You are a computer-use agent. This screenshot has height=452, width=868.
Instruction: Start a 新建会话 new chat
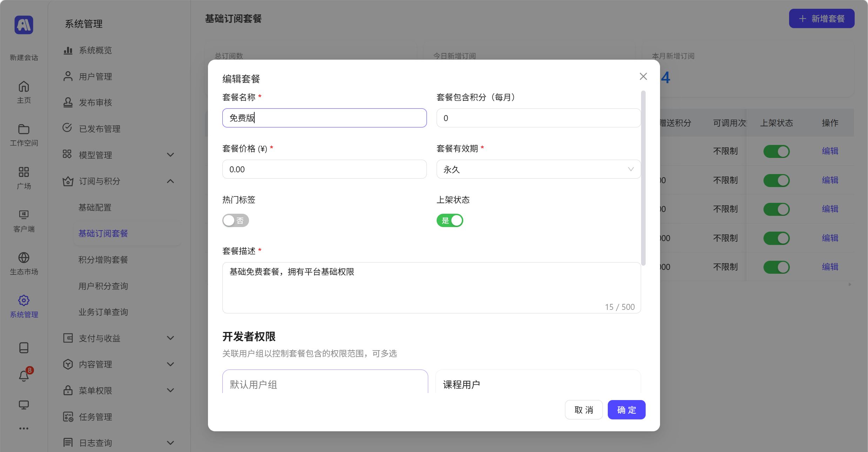[x=24, y=58]
